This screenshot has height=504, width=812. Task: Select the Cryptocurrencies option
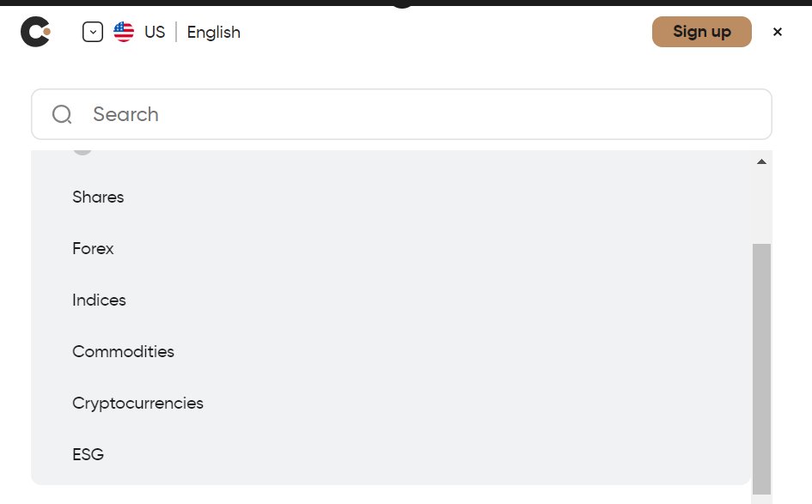point(138,404)
